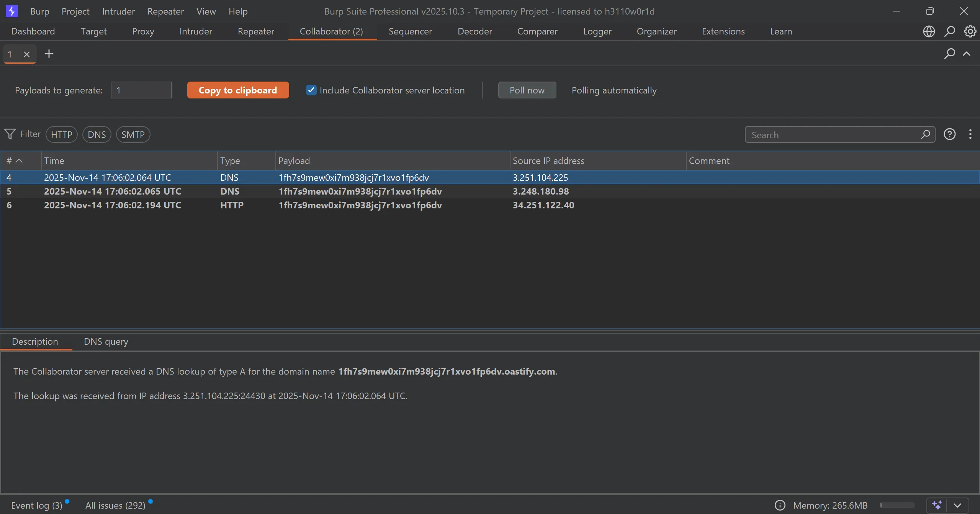Click the globe browser icon
980x514 pixels.
tap(929, 31)
